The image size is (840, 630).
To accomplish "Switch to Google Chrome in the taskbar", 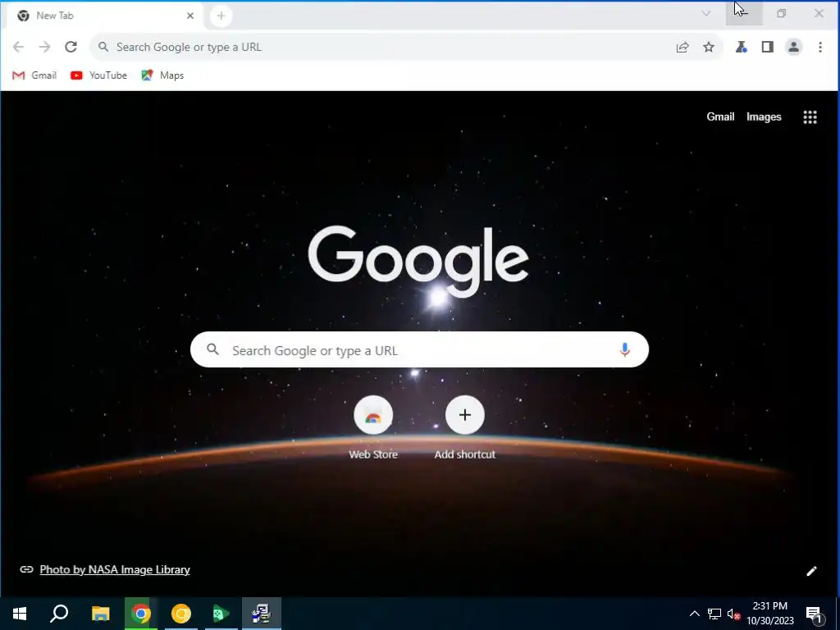I will (x=141, y=614).
